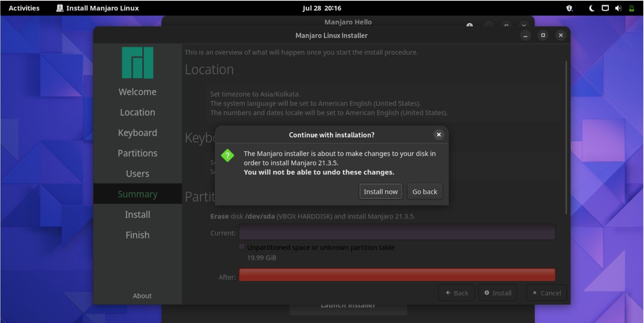Click the Current disk partition bar

pyautogui.click(x=397, y=232)
